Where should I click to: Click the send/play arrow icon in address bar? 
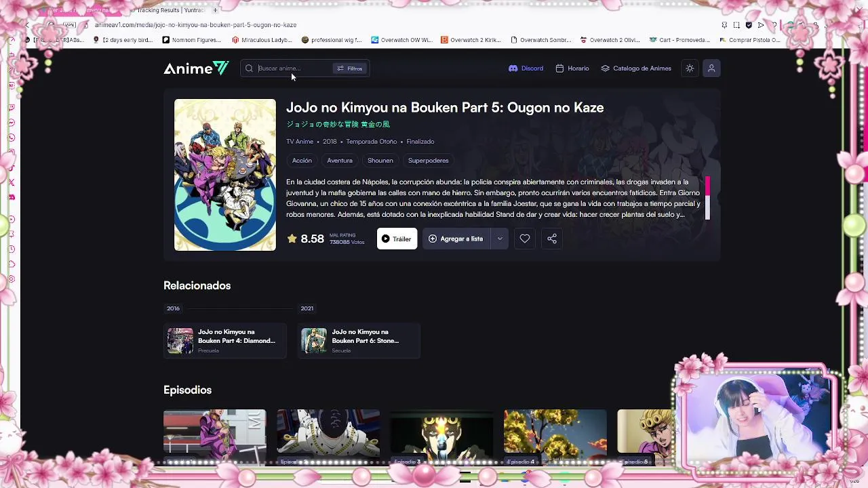tap(761, 25)
